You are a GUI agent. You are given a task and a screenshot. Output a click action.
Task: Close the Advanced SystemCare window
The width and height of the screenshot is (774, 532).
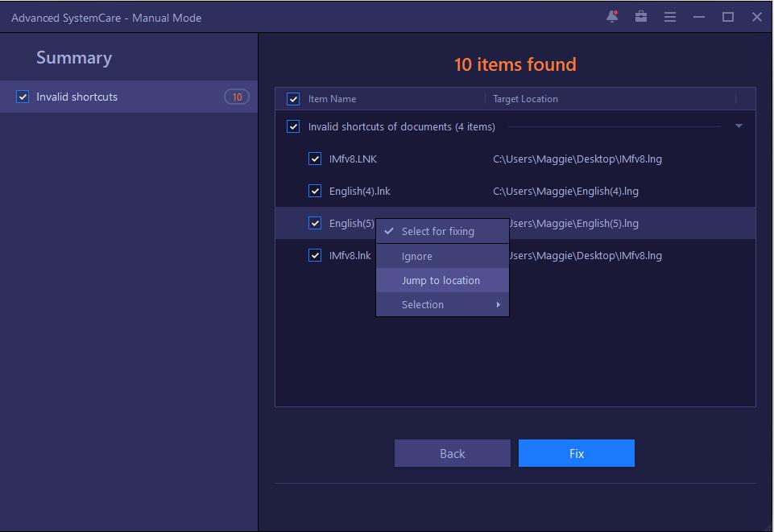[757, 17]
